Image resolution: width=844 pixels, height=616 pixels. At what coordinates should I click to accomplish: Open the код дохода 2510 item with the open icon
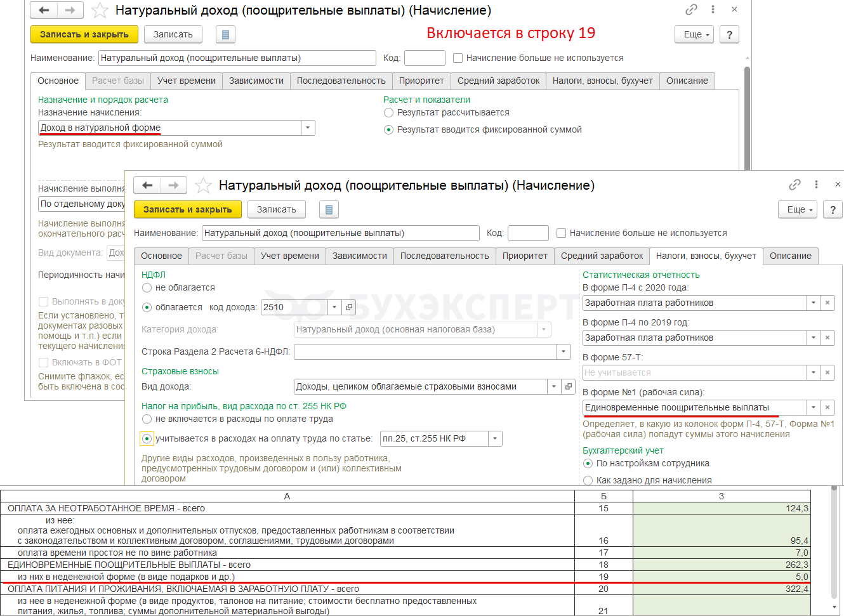click(348, 307)
